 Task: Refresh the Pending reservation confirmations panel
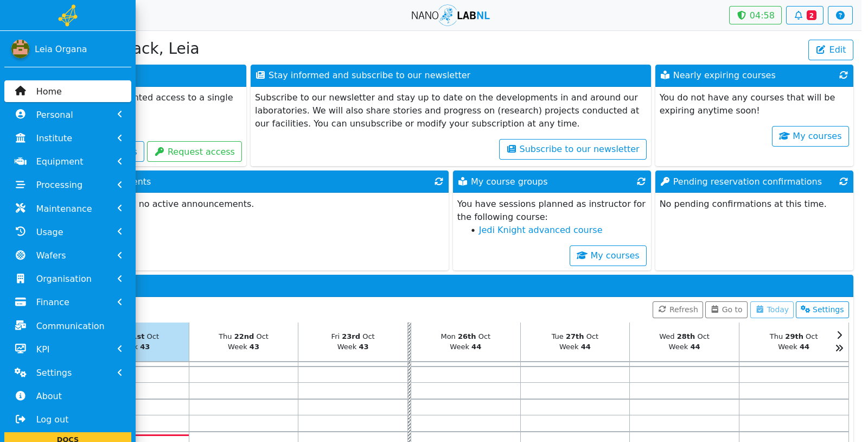(x=844, y=182)
